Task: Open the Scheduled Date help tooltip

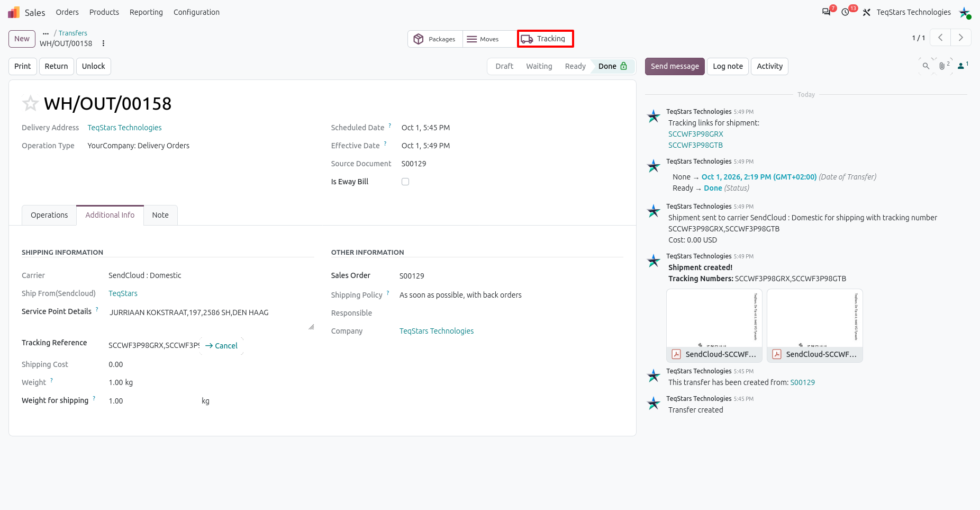Action: pyautogui.click(x=390, y=126)
